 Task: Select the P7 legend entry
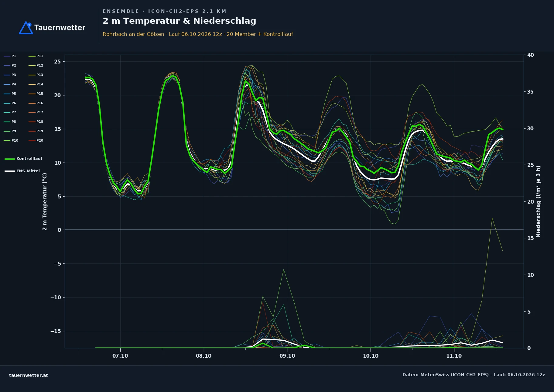10,112
